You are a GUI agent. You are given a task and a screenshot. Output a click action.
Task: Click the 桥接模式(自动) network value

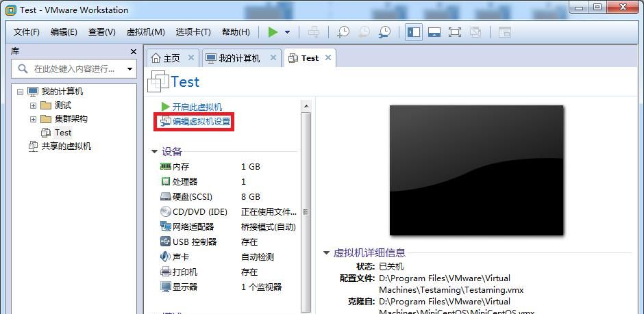(x=268, y=226)
